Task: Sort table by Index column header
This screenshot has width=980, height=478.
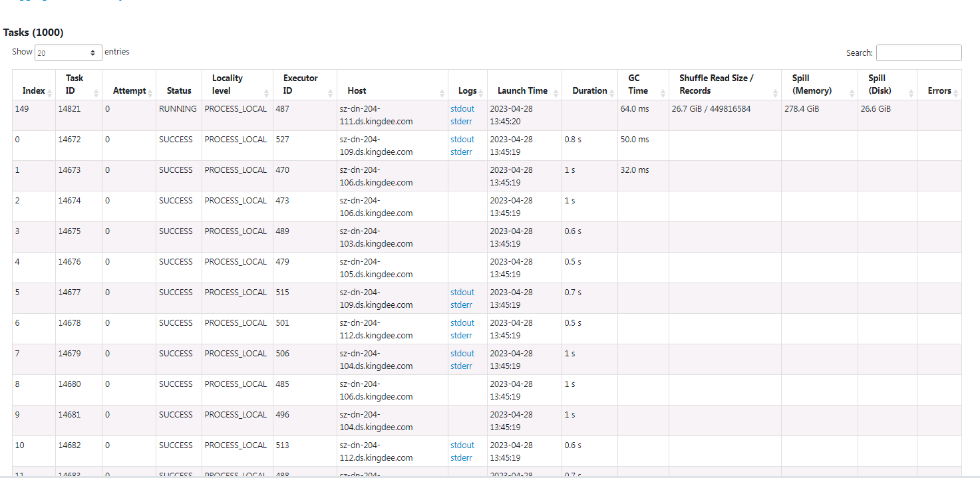Action: tap(34, 84)
